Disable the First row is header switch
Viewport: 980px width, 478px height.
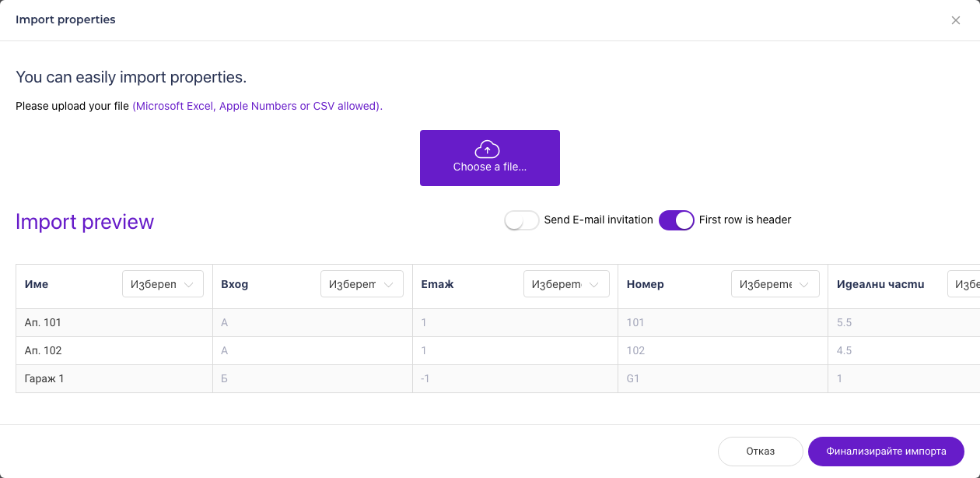(677, 220)
